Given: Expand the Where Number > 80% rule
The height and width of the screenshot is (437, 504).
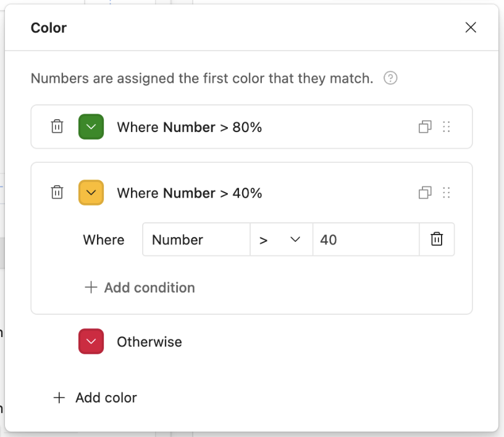Looking at the screenshot, I should coord(190,127).
